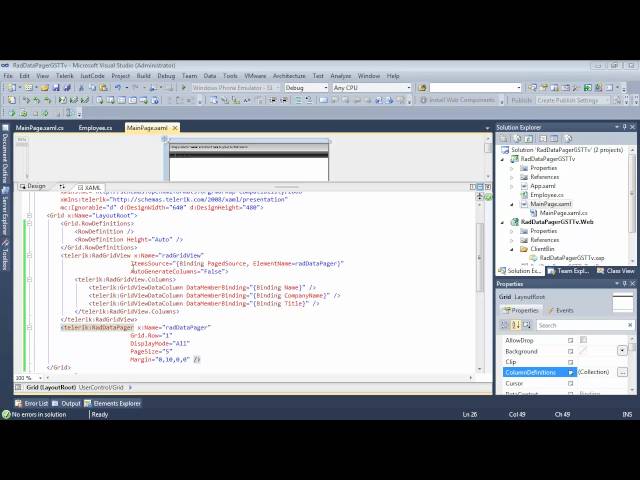This screenshot has width=640, height=480.
Task: Collapse the ClientBin folder node
Action: click(x=512, y=249)
